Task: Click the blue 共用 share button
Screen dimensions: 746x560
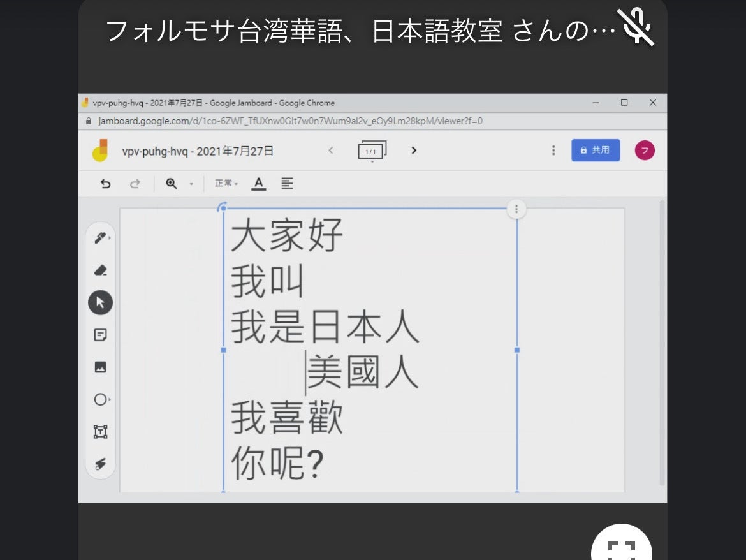Action: pyautogui.click(x=595, y=151)
